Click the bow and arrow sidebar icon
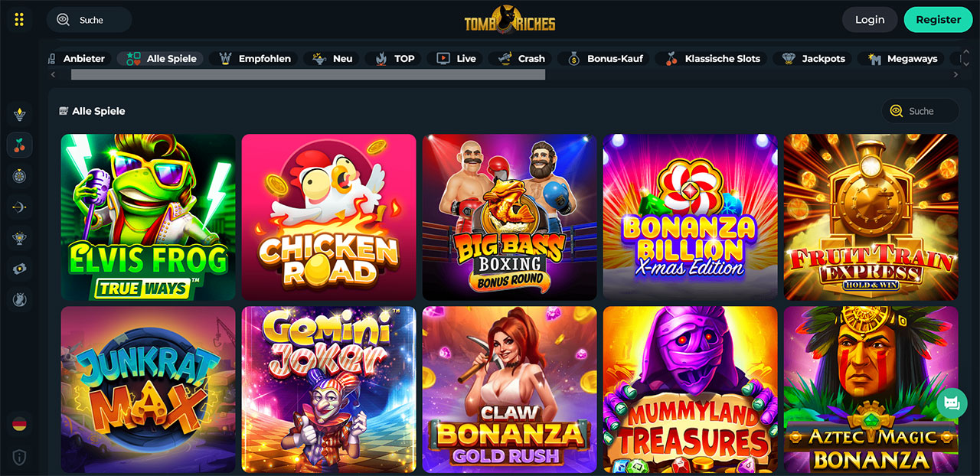Screen dimensions: 980x476 coord(19,207)
